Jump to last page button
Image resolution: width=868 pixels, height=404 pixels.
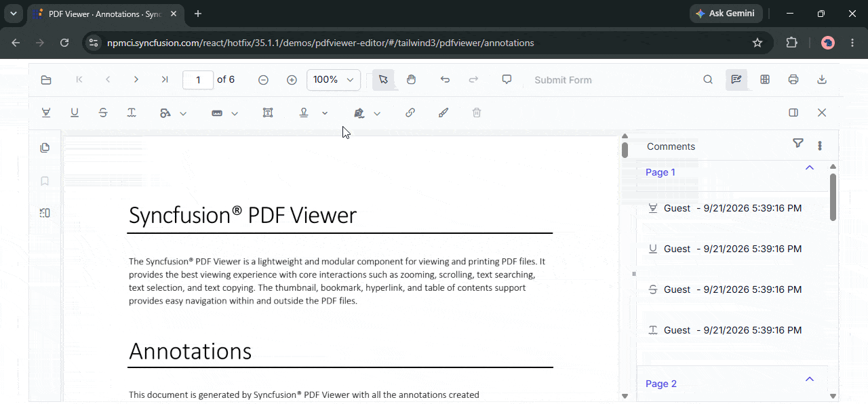pyautogui.click(x=165, y=80)
